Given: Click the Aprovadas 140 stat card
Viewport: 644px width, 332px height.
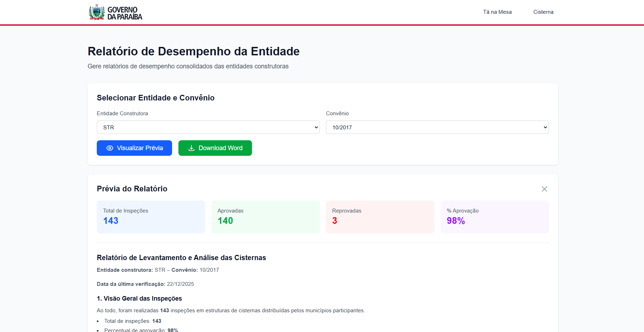Looking at the screenshot, I should [265, 217].
